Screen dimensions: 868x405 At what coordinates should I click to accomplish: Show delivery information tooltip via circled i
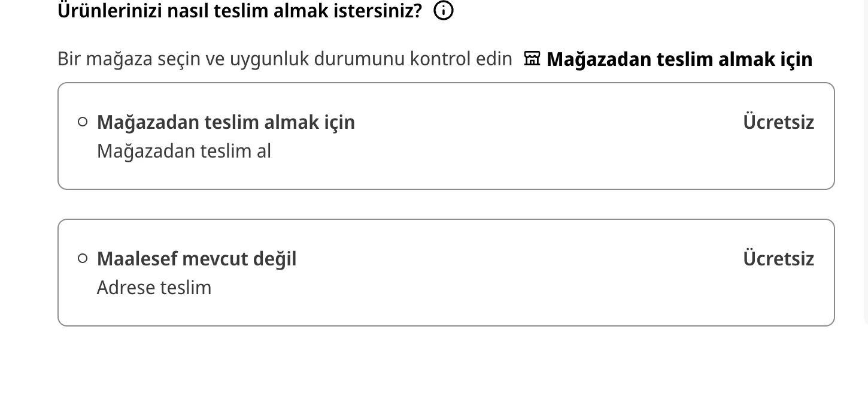tap(443, 10)
